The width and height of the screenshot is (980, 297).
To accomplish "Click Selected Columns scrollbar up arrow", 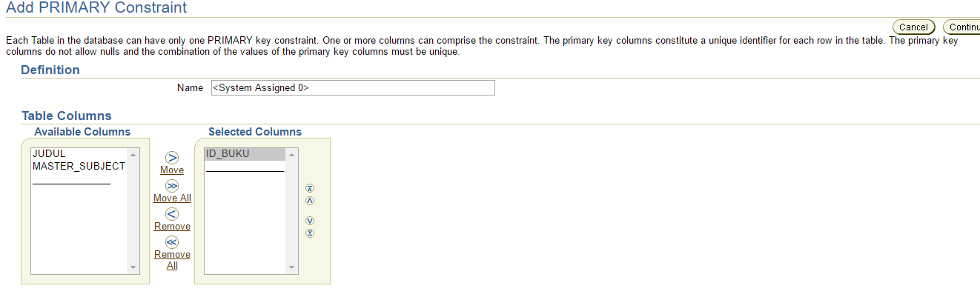I will [x=291, y=155].
